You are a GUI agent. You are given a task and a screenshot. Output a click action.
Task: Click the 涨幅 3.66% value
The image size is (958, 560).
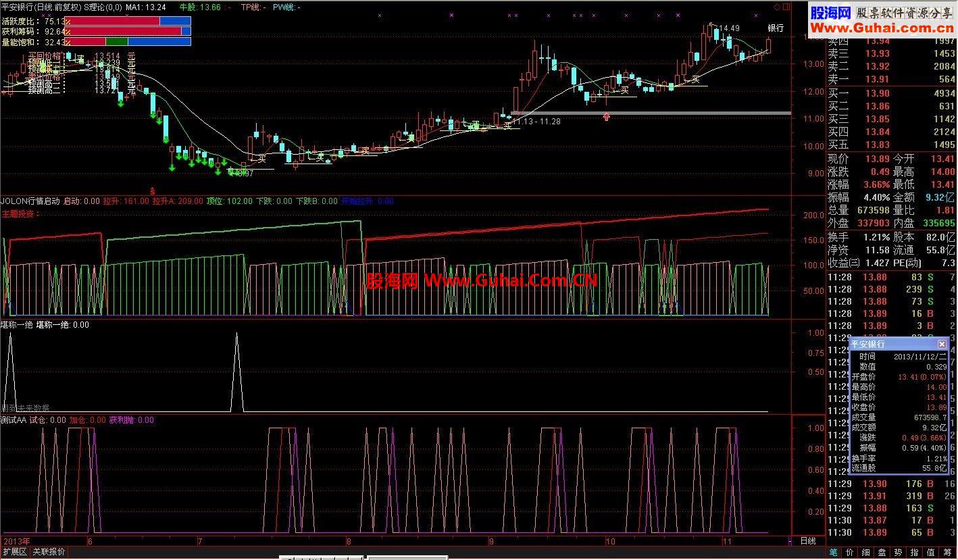(x=876, y=184)
